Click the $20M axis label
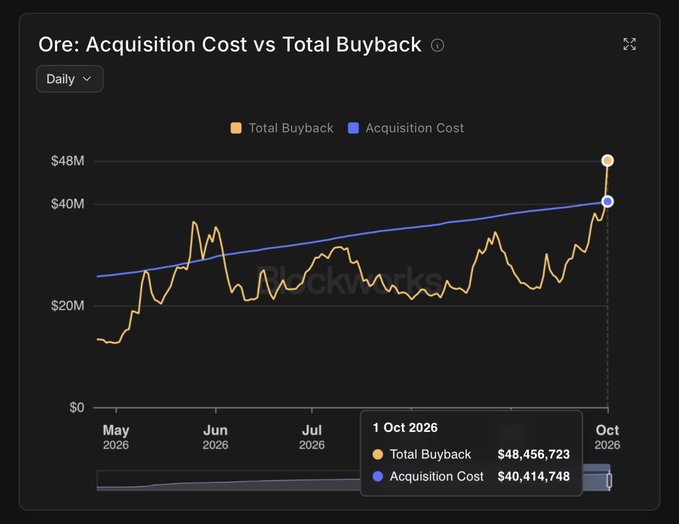Viewport: 679px width, 524px height. click(x=68, y=306)
